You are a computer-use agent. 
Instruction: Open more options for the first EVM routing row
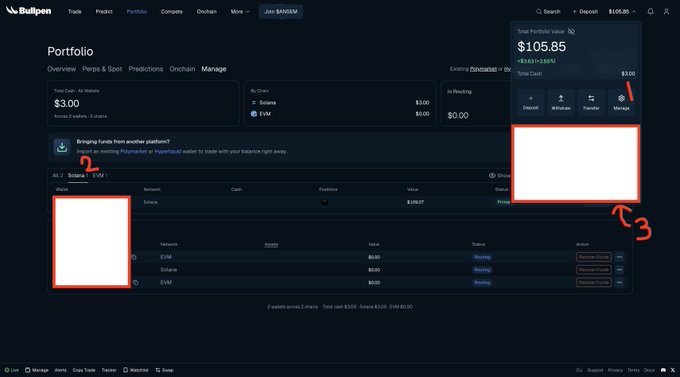(x=619, y=257)
